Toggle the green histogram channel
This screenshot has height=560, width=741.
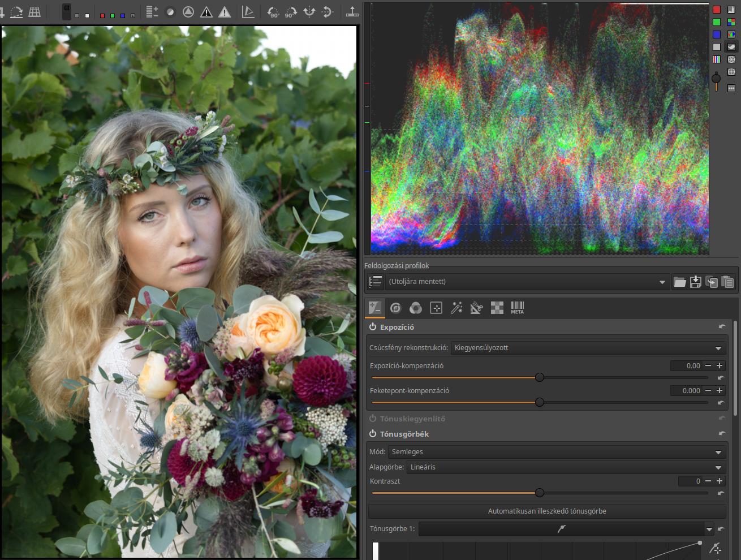tap(717, 22)
